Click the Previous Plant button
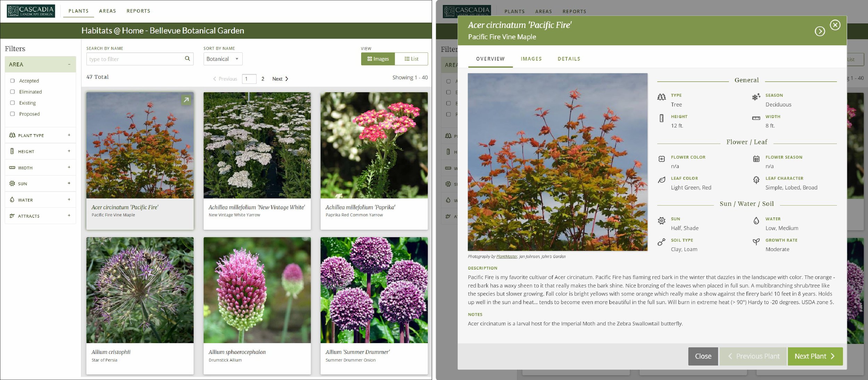The image size is (868, 380). tap(753, 356)
